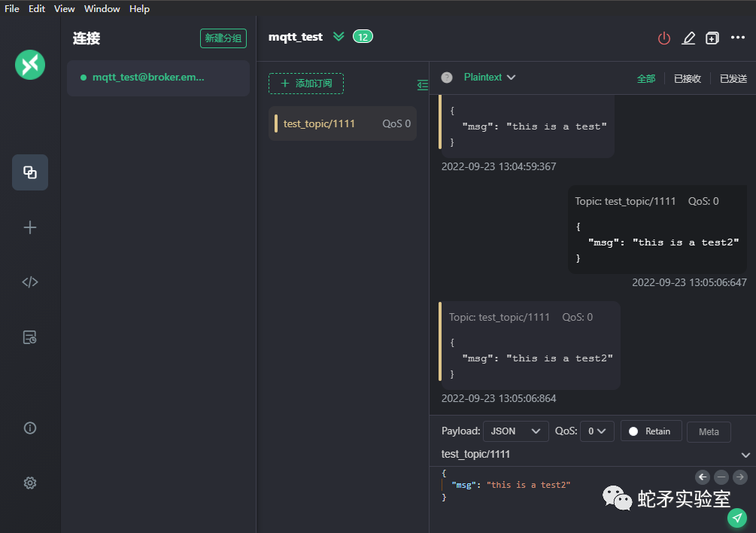Open Settings gear in sidebar
The height and width of the screenshot is (533, 756).
point(30,483)
